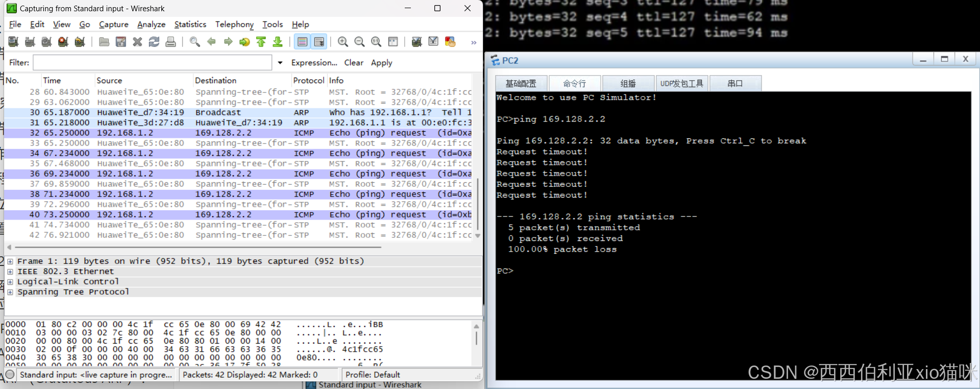Click into the display Filter field

[x=152, y=63]
